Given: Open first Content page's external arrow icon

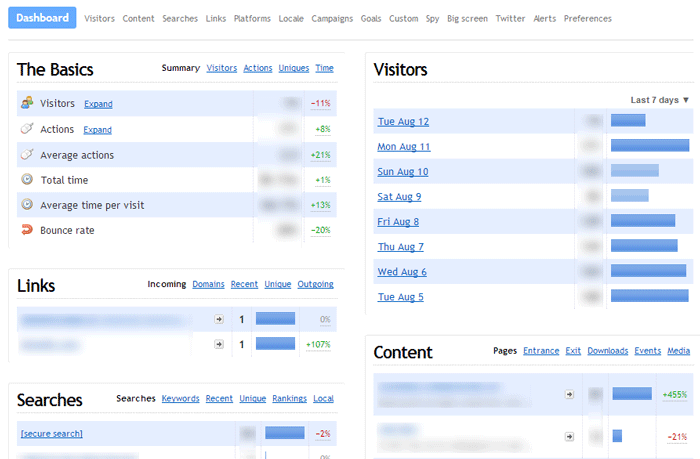Looking at the screenshot, I should [570, 394].
